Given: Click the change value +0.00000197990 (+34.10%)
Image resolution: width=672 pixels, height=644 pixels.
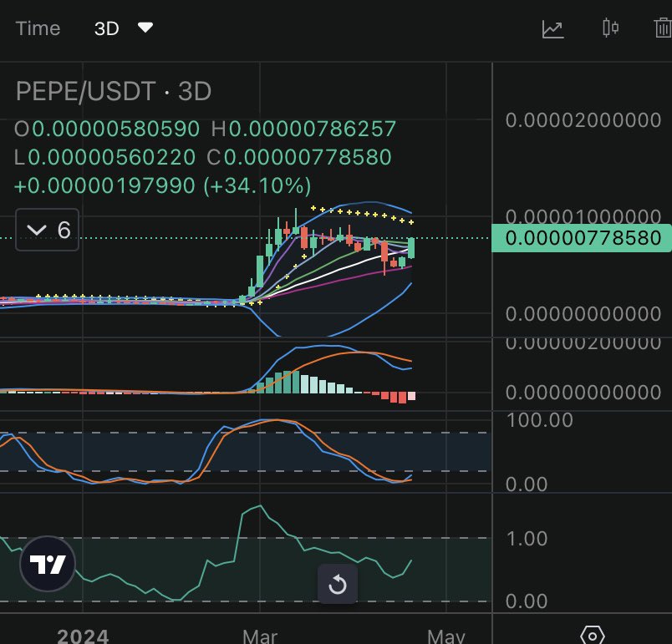Looking at the screenshot, I should click(x=162, y=185).
